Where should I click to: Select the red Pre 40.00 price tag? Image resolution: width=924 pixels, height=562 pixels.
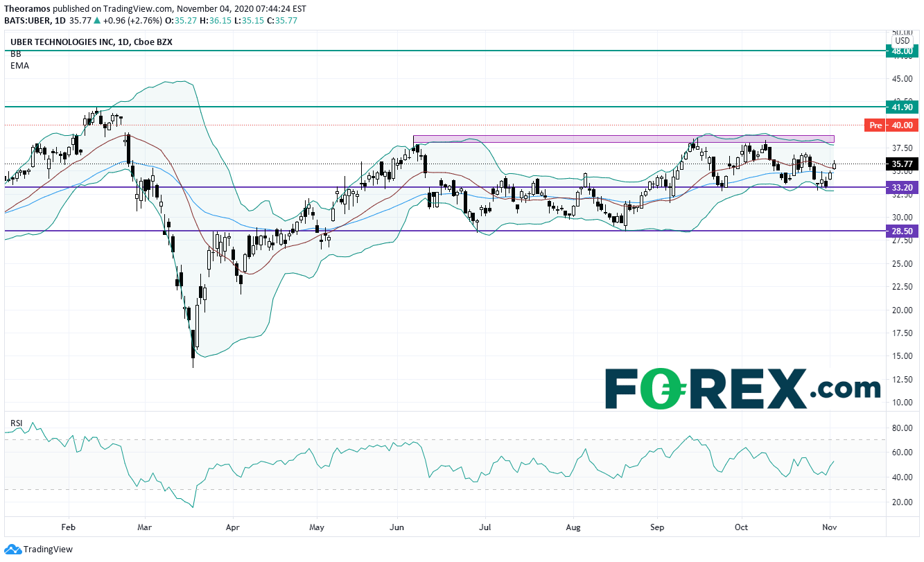click(x=893, y=125)
